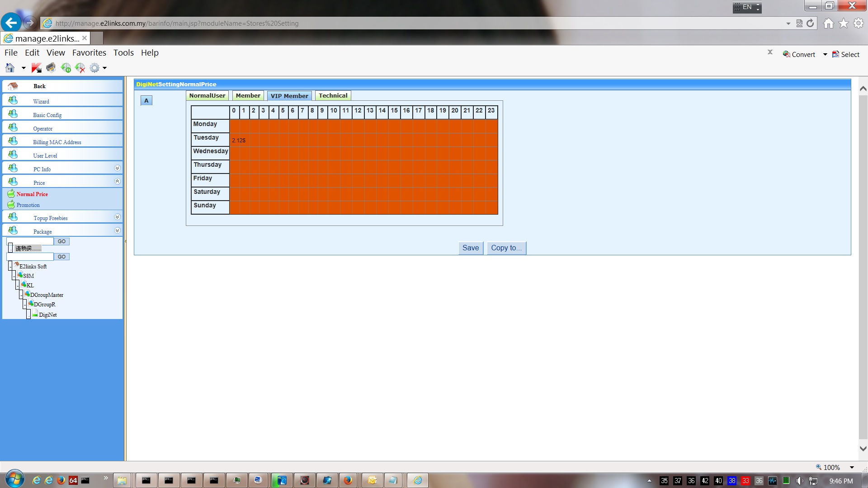
Task: Collapse the DGroupMaster tree node
Action: [21, 295]
